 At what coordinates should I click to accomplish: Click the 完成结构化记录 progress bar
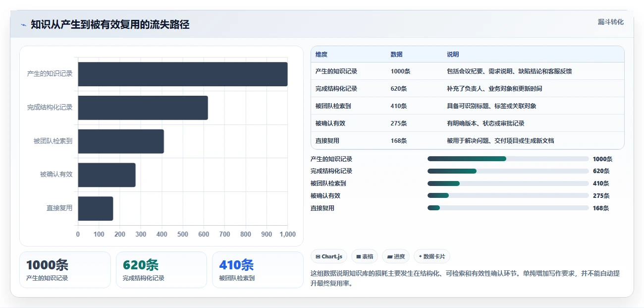point(508,171)
